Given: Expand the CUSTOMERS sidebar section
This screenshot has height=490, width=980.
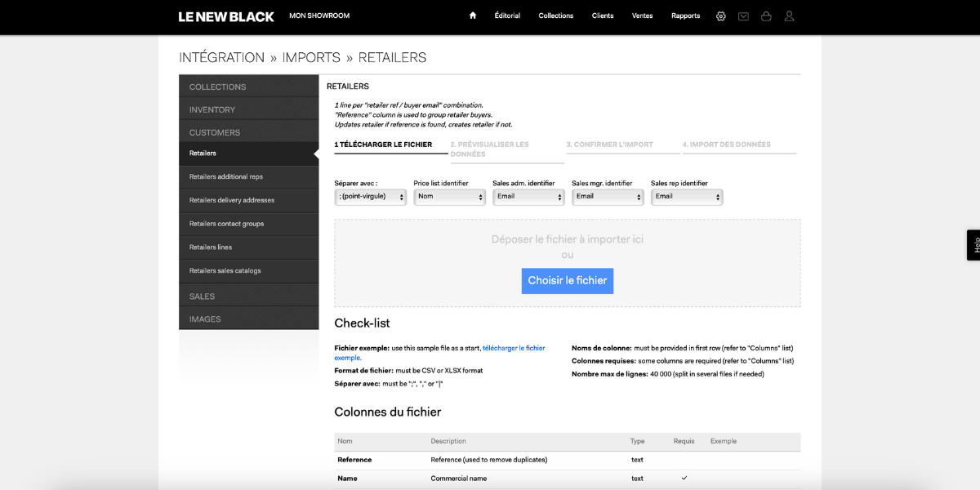Looking at the screenshot, I should [249, 132].
